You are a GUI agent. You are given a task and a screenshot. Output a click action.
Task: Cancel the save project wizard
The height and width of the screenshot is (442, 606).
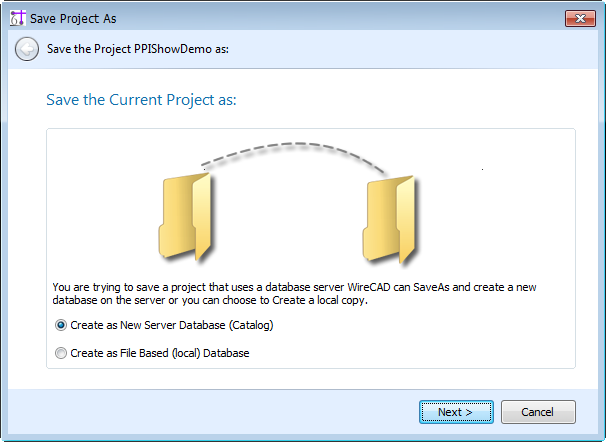click(538, 412)
